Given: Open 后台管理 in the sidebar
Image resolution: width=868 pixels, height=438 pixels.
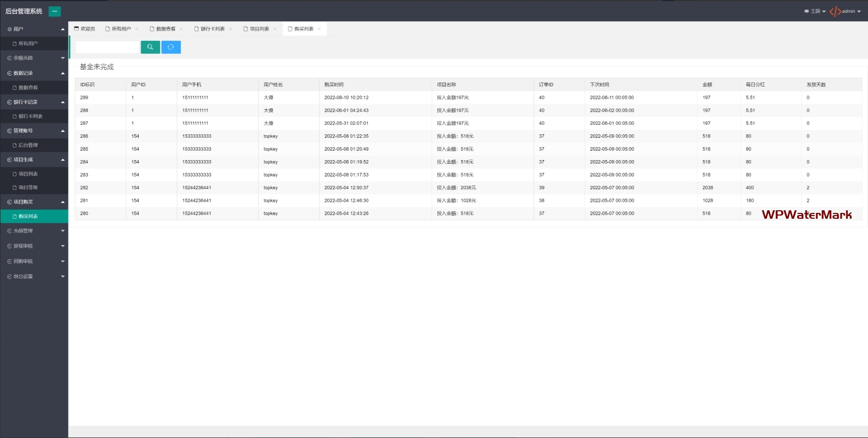Looking at the screenshot, I should click(x=28, y=145).
